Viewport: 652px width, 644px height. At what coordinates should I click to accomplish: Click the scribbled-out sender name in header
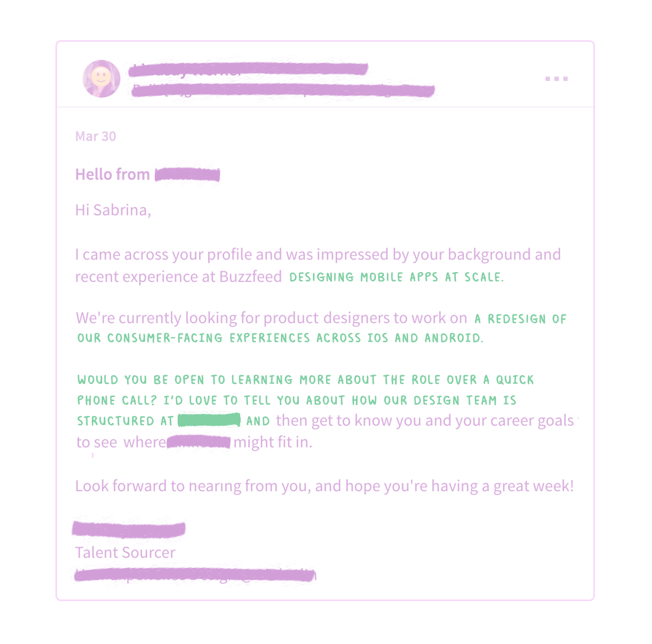pyautogui.click(x=248, y=70)
